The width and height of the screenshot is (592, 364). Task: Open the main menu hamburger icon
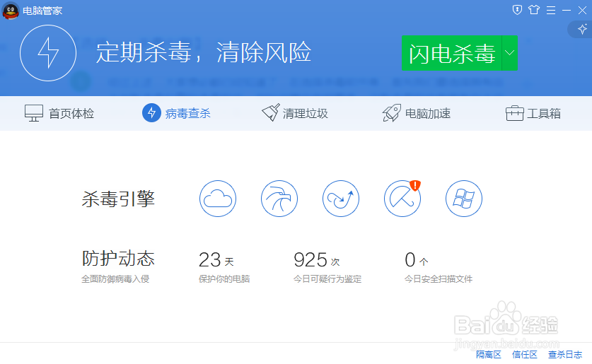click(551, 10)
